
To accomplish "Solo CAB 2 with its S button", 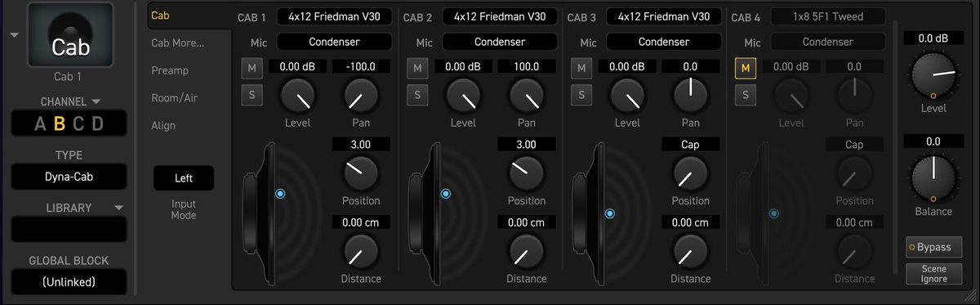I will pos(417,95).
